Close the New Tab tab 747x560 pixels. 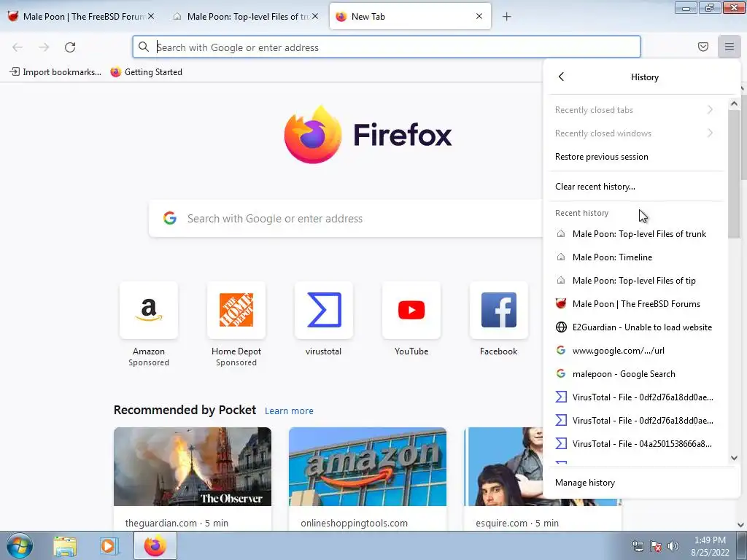point(479,16)
